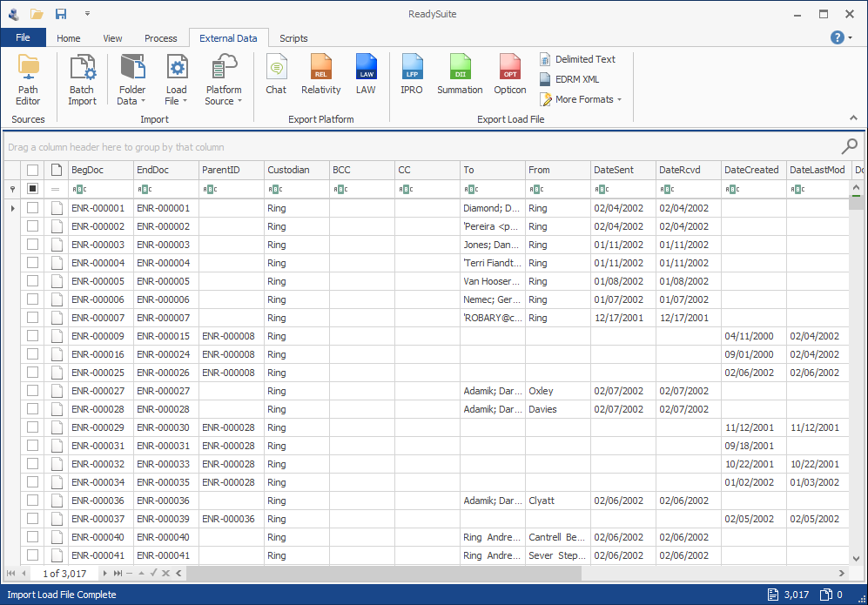Screen dimensions: 868x605
Task: Click the To column filter field
Action: (x=493, y=189)
